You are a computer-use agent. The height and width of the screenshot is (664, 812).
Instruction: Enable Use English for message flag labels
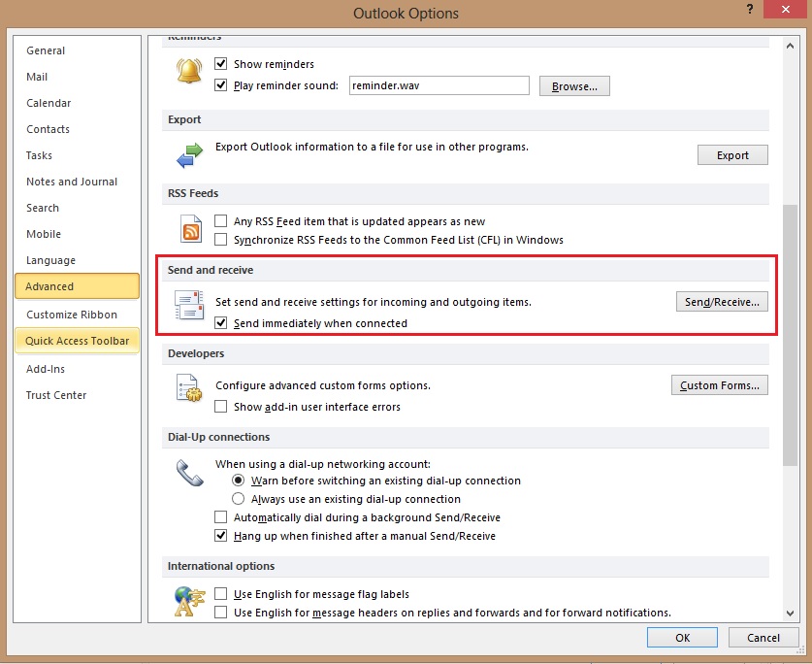[220, 593]
